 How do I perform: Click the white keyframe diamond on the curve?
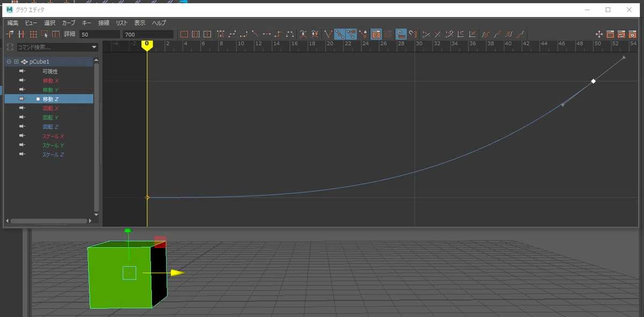[x=593, y=82]
